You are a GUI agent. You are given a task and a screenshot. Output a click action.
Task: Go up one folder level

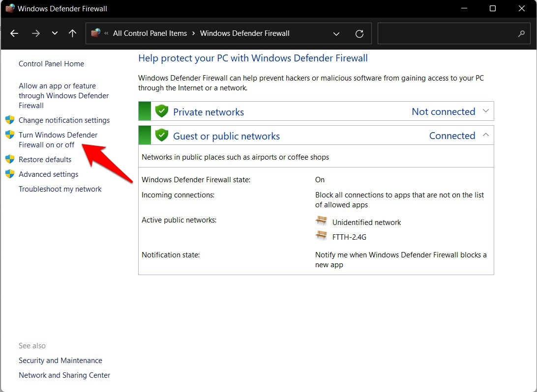point(72,33)
